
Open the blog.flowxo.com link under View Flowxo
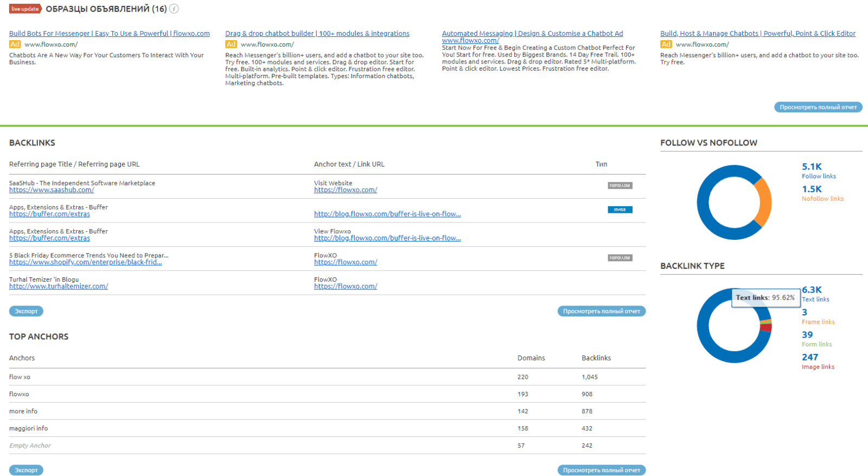click(387, 238)
